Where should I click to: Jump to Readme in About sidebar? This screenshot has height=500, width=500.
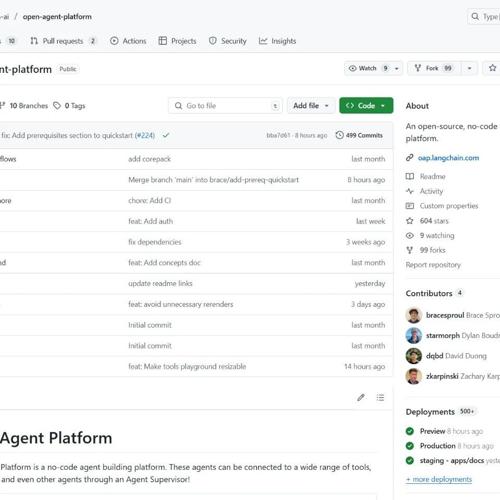pyautogui.click(x=432, y=176)
